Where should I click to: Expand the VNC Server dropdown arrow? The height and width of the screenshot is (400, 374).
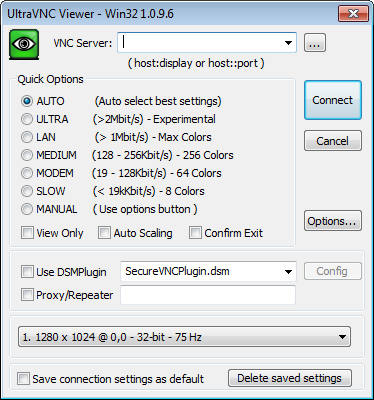click(288, 43)
